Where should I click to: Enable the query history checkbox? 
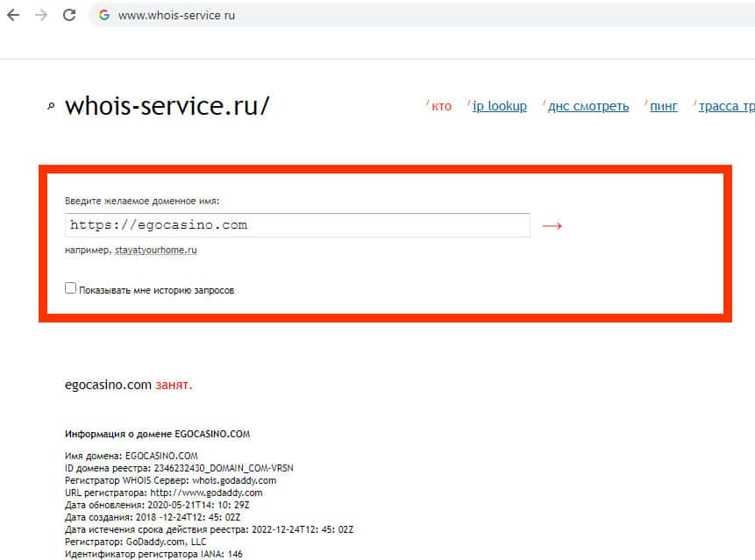71,288
